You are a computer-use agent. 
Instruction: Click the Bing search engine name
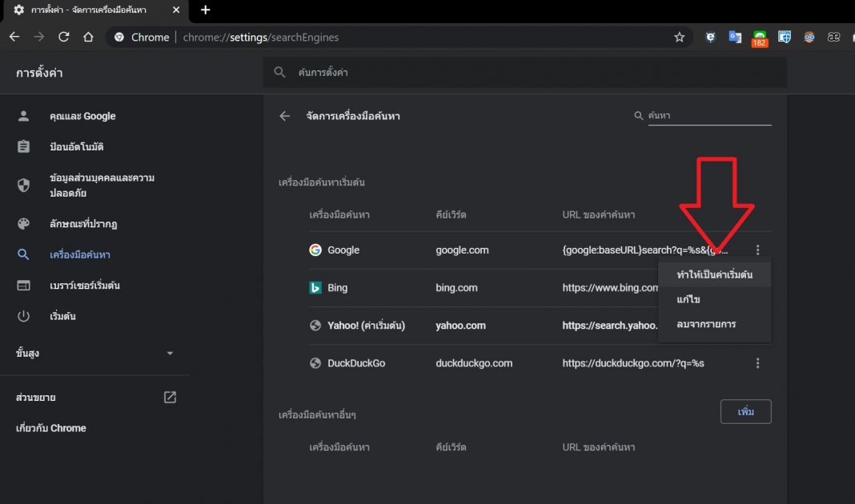tap(338, 288)
